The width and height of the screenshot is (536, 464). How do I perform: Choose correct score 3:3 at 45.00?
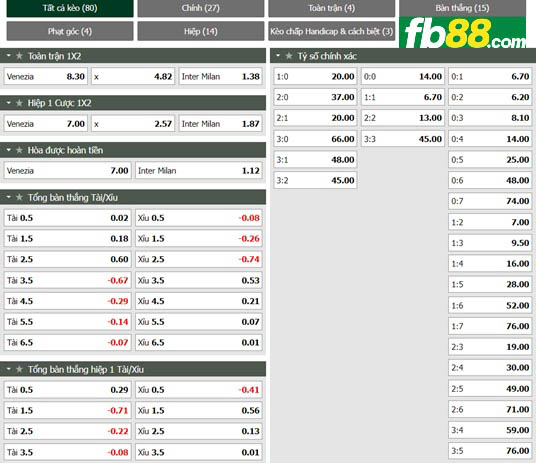click(x=403, y=139)
